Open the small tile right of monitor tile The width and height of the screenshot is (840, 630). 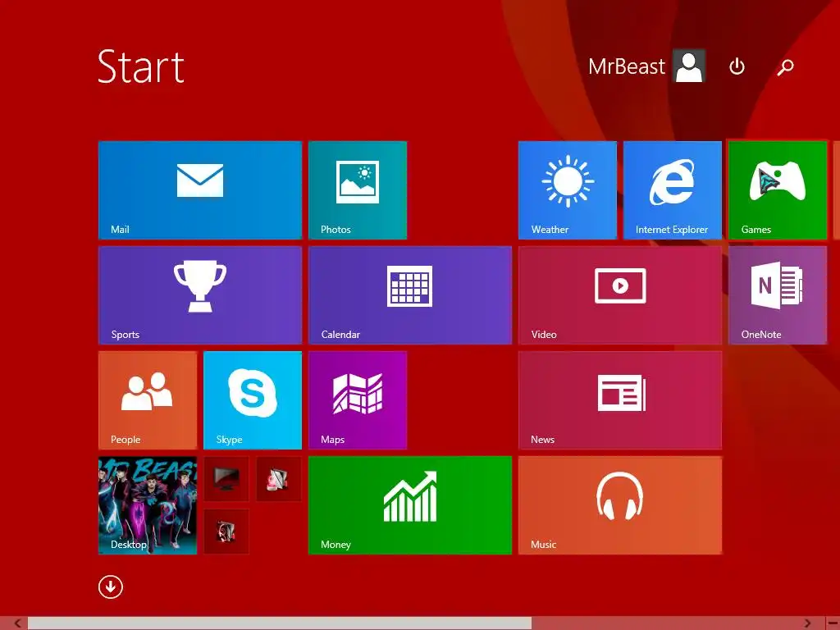(x=279, y=479)
